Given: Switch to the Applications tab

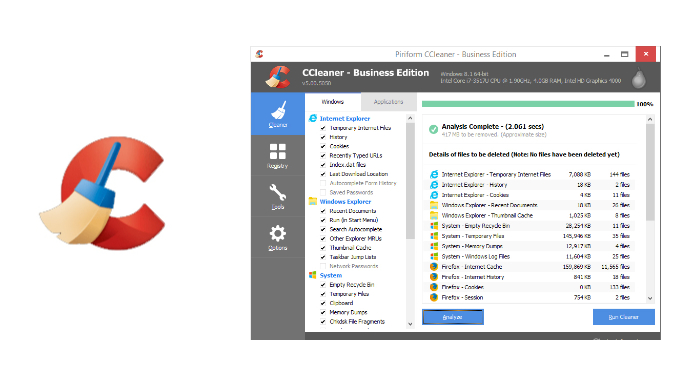Looking at the screenshot, I should (x=388, y=102).
